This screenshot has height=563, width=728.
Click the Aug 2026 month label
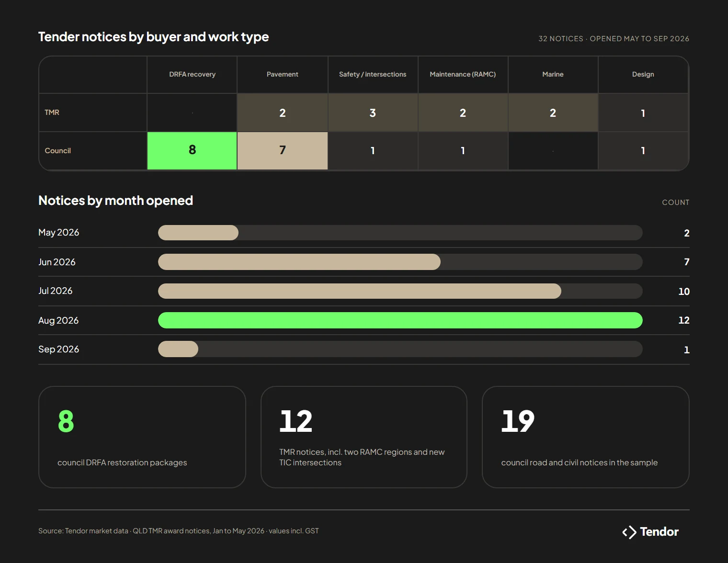(58, 321)
